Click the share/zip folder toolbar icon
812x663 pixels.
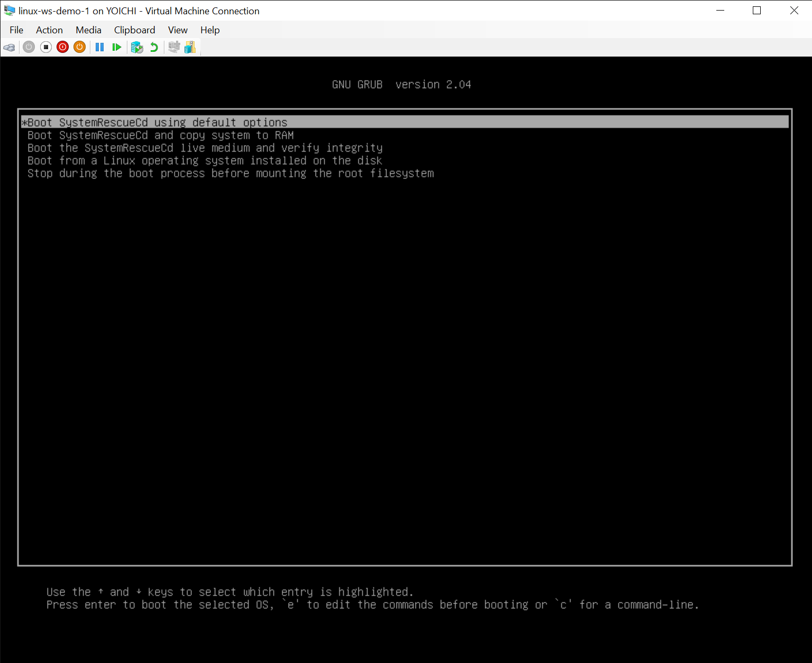[190, 47]
